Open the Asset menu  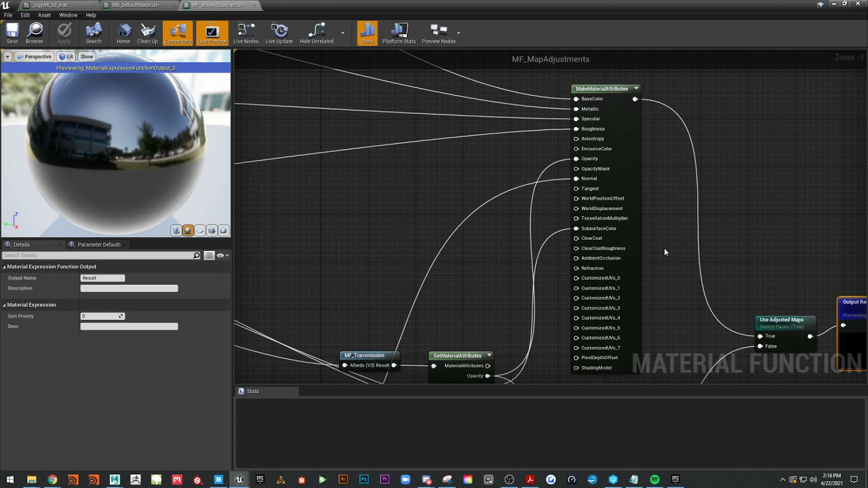(44, 15)
